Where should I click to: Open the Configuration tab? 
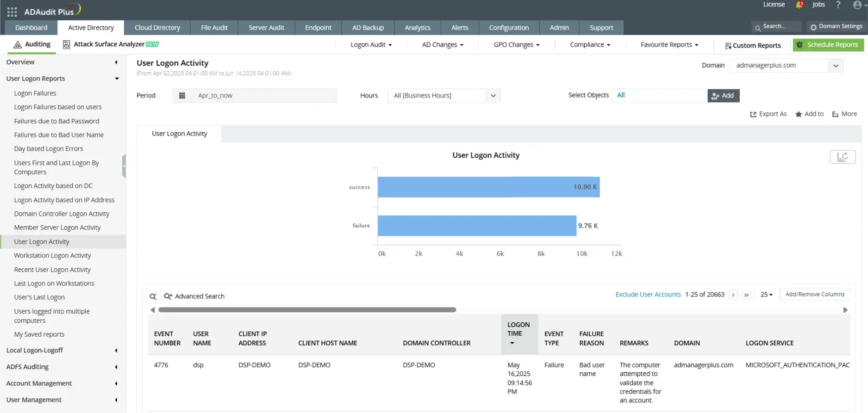click(x=509, y=28)
